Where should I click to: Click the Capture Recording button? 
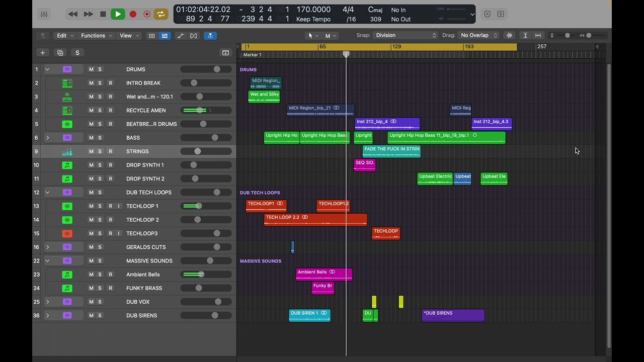click(x=147, y=14)
